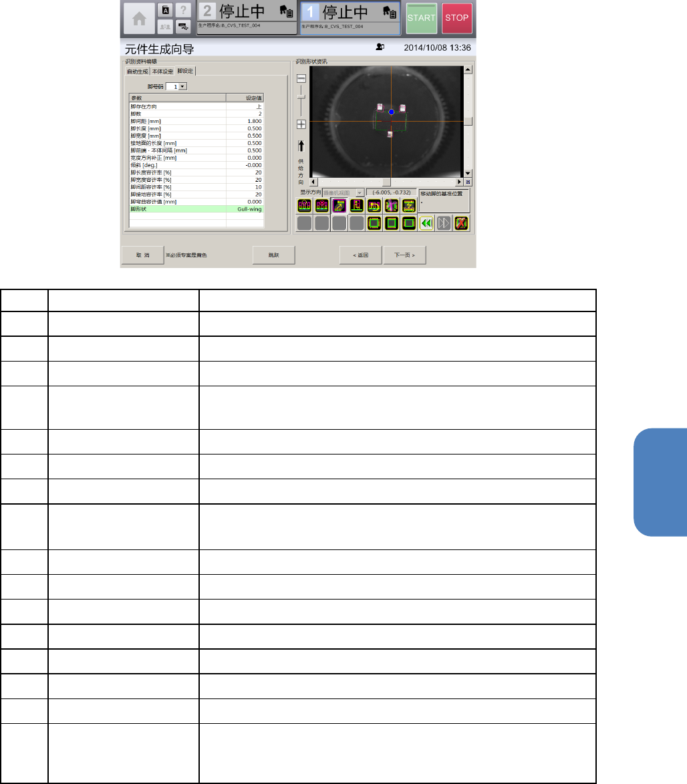Screen dimensions: 687x784
Task: Select the 脚间距容许率 [%] row
Action: tap(196, 187)
